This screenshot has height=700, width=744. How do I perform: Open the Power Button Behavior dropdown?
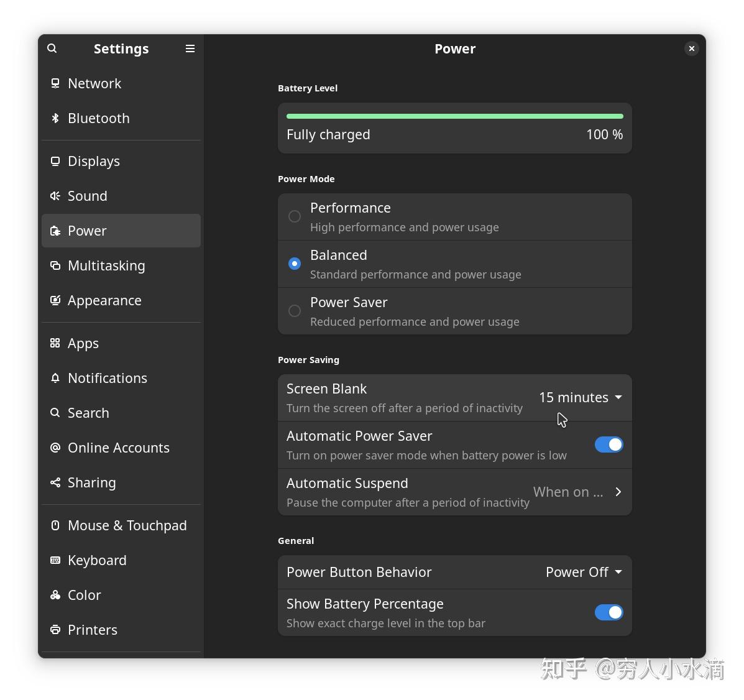[x=583, y=572]
